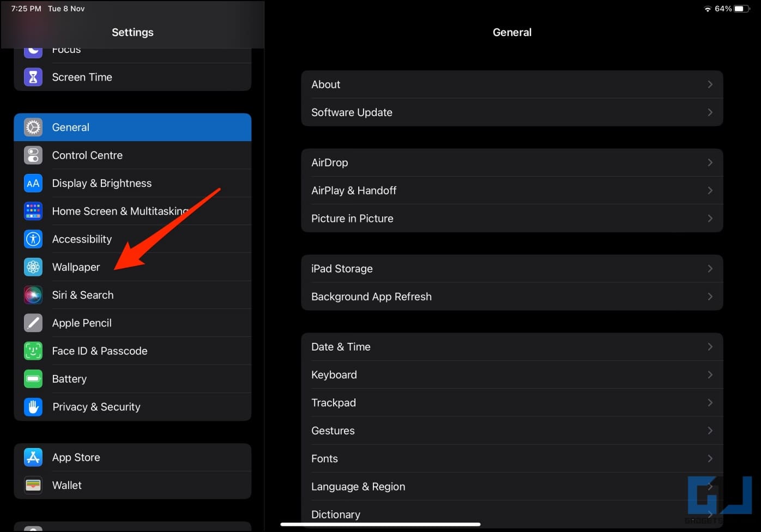
Task: Open the AirPlay & Handoff row
Action: [x=512, y=190]
